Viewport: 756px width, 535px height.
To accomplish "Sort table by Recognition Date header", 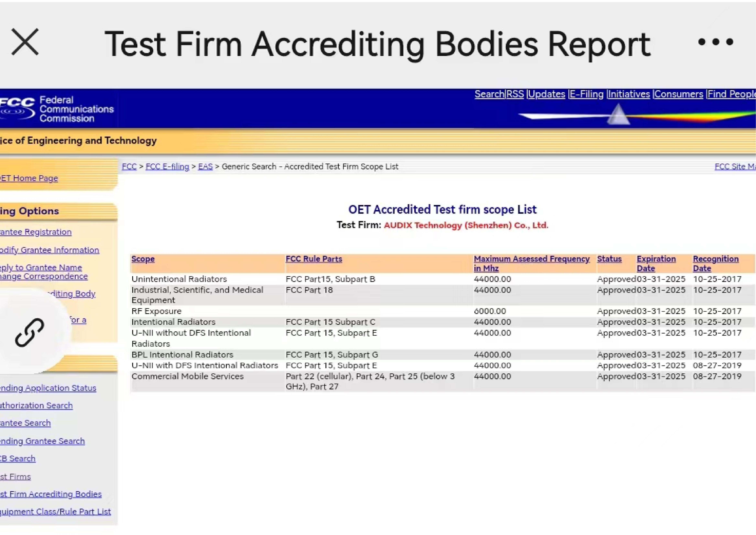I will [x=715, y=263].
